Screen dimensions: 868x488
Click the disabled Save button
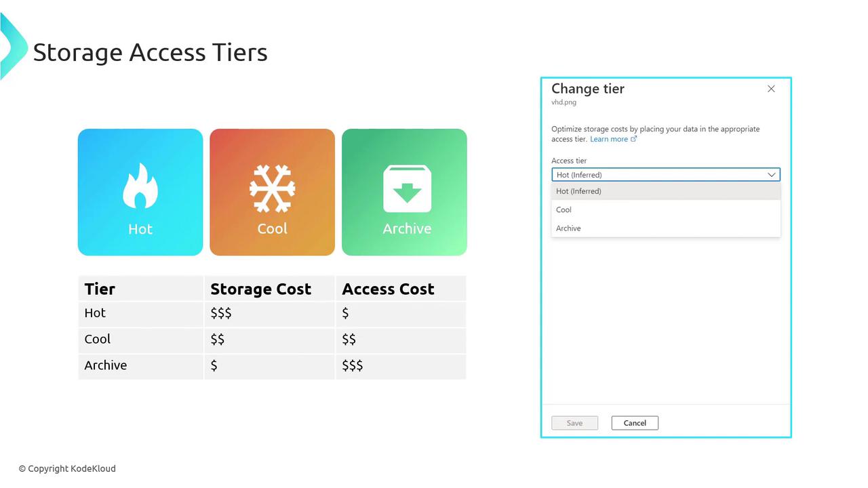pyautogui.click(x=574, y=423)
